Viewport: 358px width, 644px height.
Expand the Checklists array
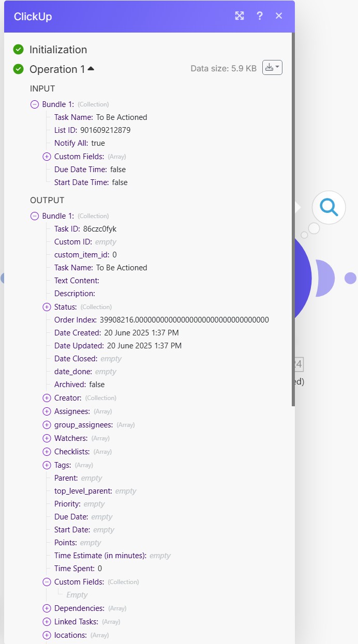click(x=47, y=452)
